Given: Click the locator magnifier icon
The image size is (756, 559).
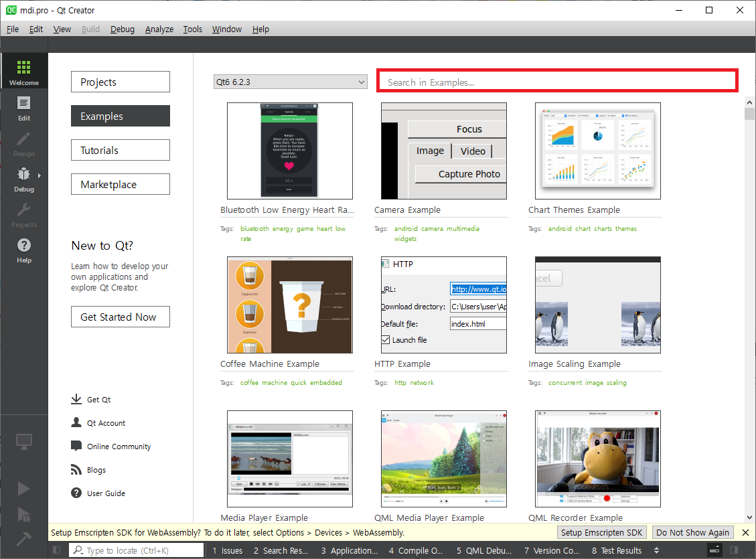Looking at the screenshot, I should pyautogui.click(x=78, y=550).
